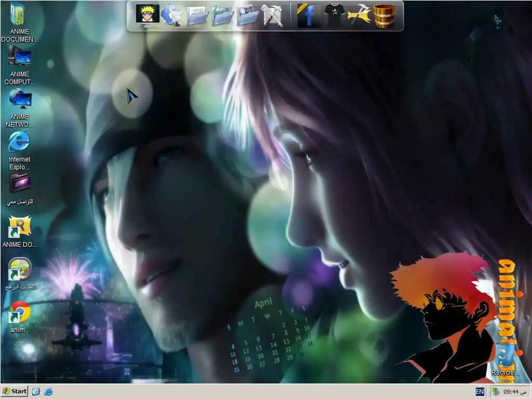Select the للتواصل معي folder icon
The image size is (532, 399).
point(19,189)
